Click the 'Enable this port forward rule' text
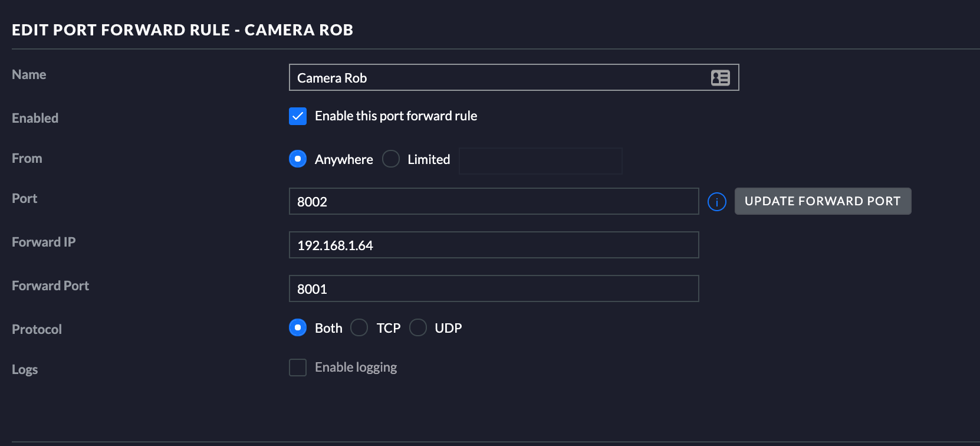This screenshot has height=446, width=980. click(x=396, y=116)
